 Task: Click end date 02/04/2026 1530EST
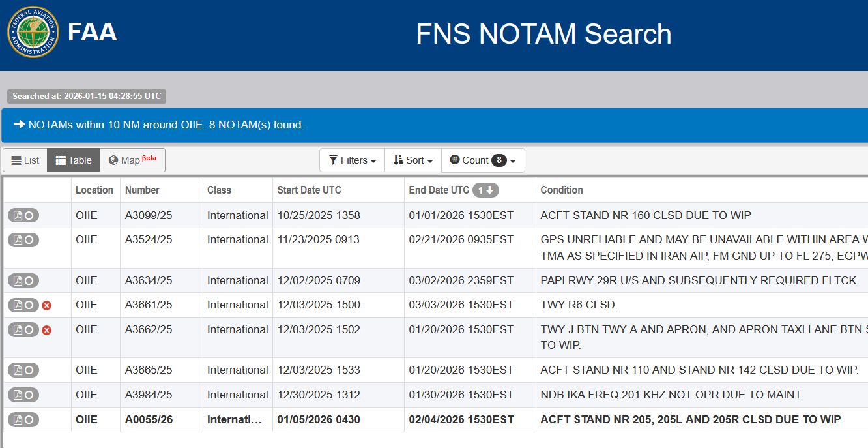tap(461, 419)
